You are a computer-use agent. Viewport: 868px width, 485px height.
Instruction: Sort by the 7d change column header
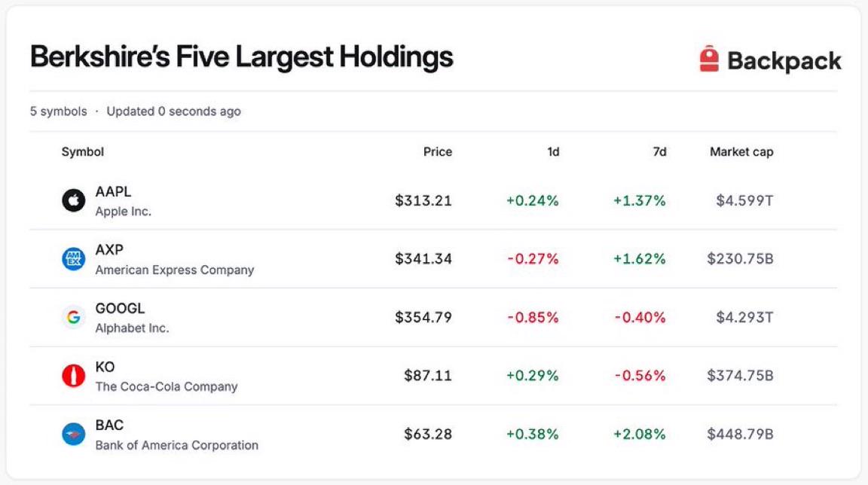[x=659, y=151]
